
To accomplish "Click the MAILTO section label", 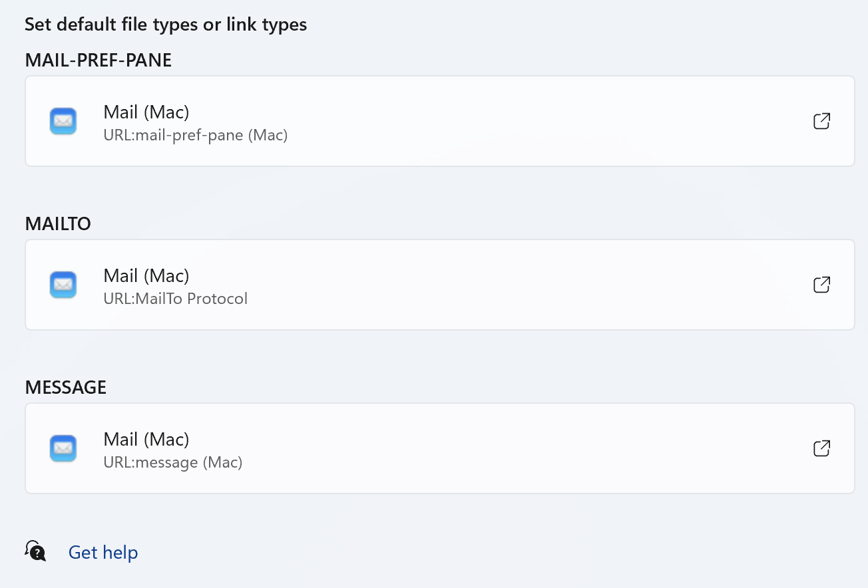I will tap(58, 224).
